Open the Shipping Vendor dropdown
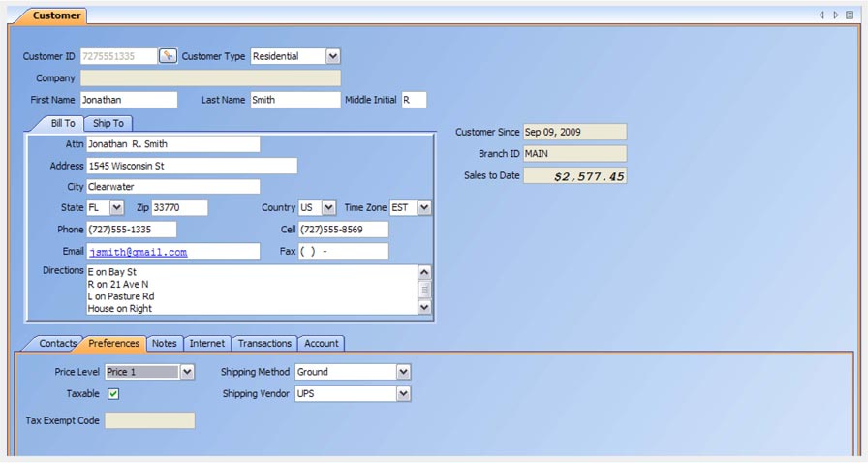Viewport: 868px width, 463px height. 404,394
